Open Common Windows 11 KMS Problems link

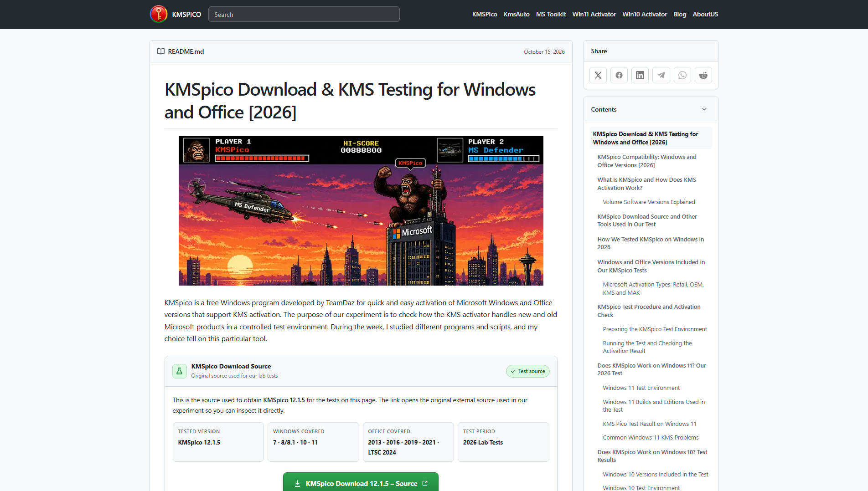651,437
